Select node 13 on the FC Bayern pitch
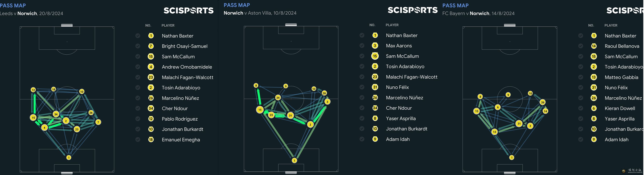 pyautogui.click(x=495, y=132)
